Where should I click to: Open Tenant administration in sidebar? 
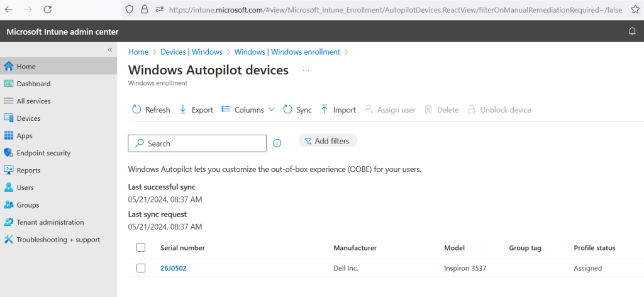click(50, 222)
